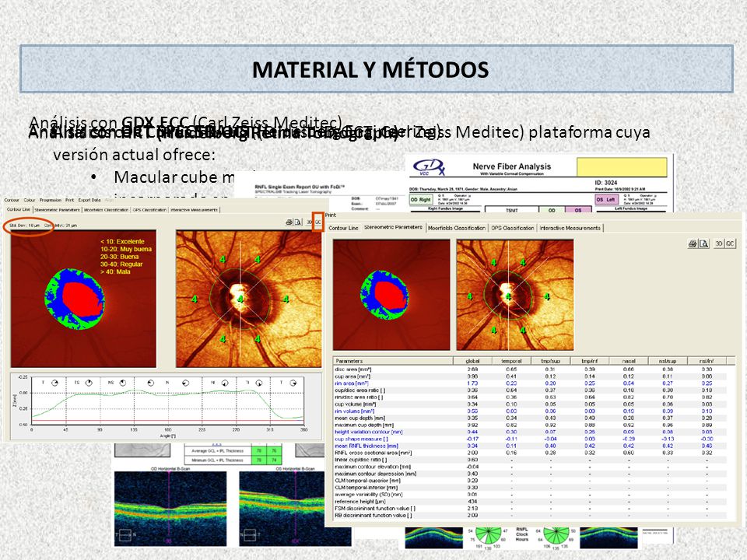Click 'MATERIAL Y MÉTODOS' slide title
The height and width of the screenshot is (560, 747).
(x=370, y=69)
